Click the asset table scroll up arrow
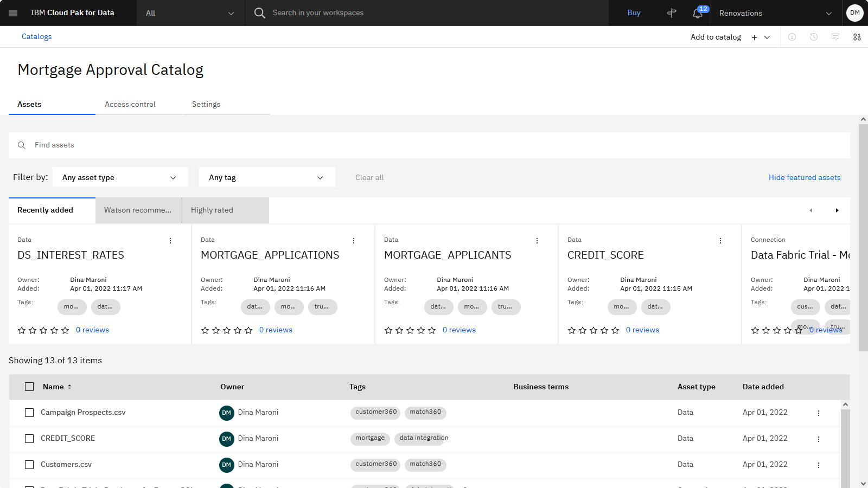 pyautogui.click(x=845, y=404)
